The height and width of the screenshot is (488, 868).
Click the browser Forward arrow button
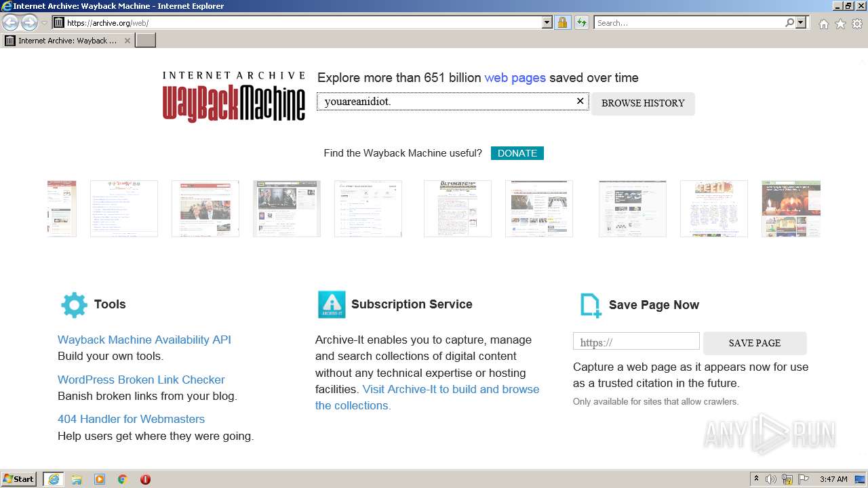pos(29,22)
